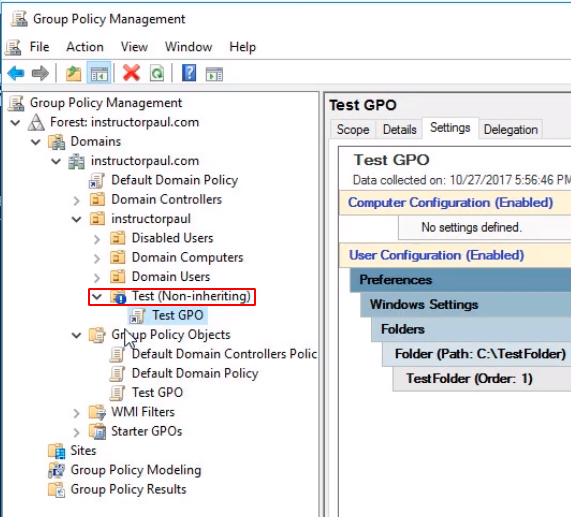Open Help with the blue question icon

pos(189,73)
